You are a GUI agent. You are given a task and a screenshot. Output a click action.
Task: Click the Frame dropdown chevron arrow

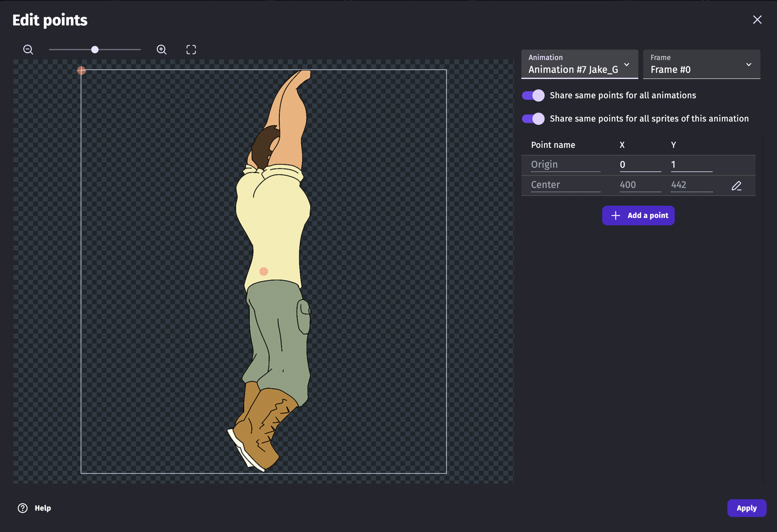coord(749,65)
